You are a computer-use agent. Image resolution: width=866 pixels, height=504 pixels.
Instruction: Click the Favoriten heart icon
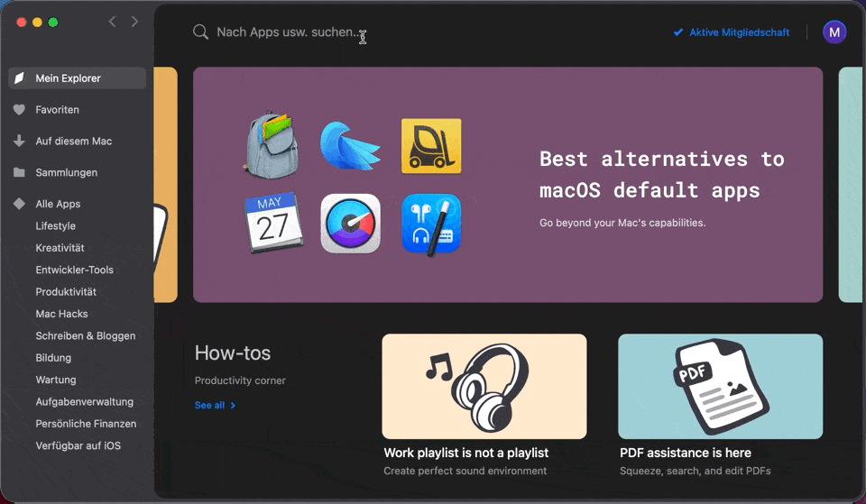click(19, 110)
